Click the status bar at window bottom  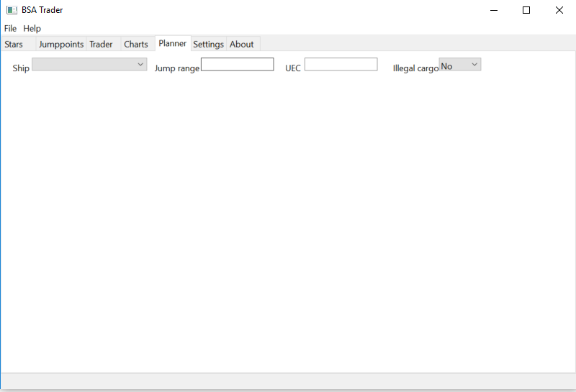(x=288, y=380)
